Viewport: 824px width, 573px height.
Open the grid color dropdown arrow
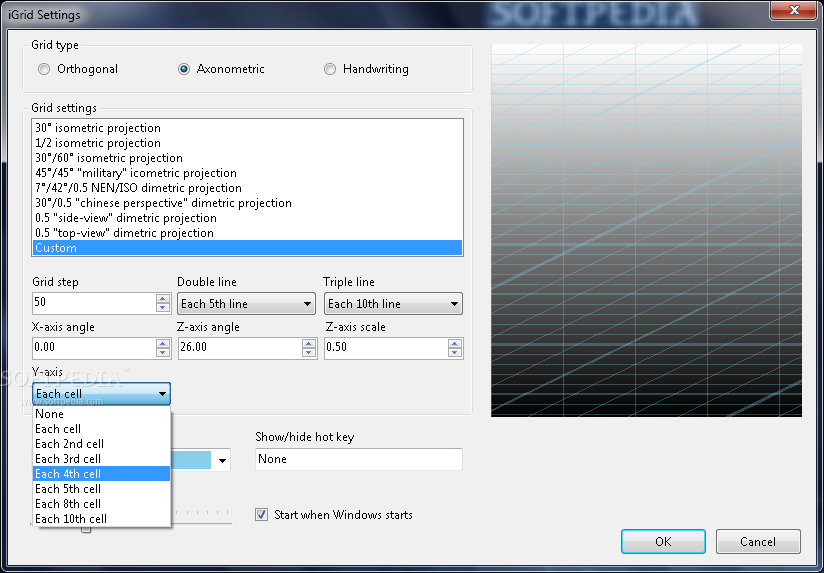(x=222, y=461)
